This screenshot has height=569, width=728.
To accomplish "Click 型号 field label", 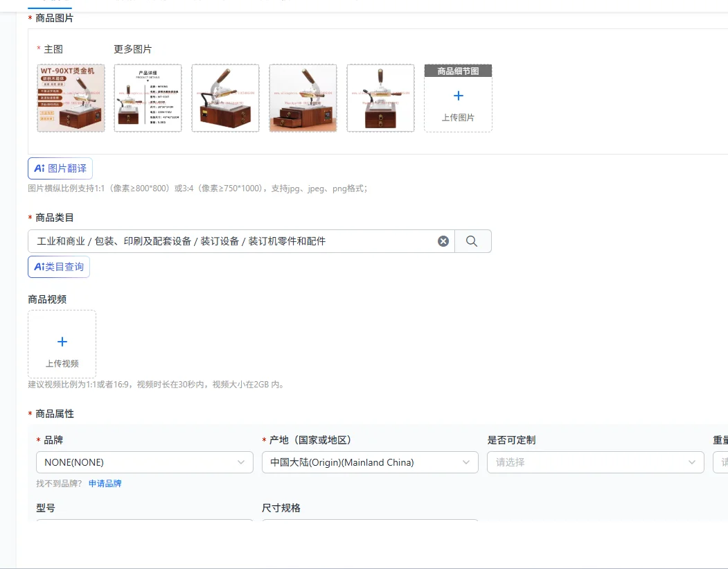I will point(46,508).
